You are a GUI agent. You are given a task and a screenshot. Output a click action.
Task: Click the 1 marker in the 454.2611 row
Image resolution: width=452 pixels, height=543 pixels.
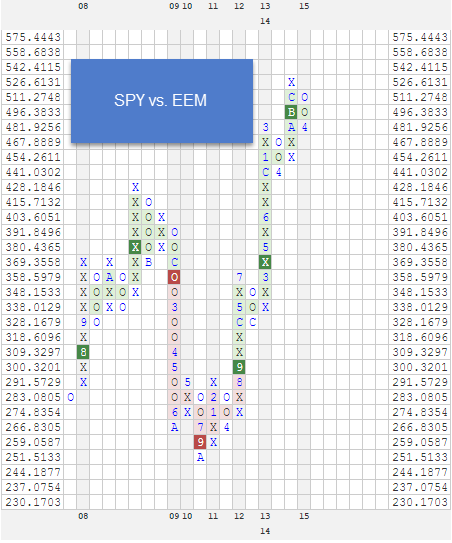click(x=265, y=157)
